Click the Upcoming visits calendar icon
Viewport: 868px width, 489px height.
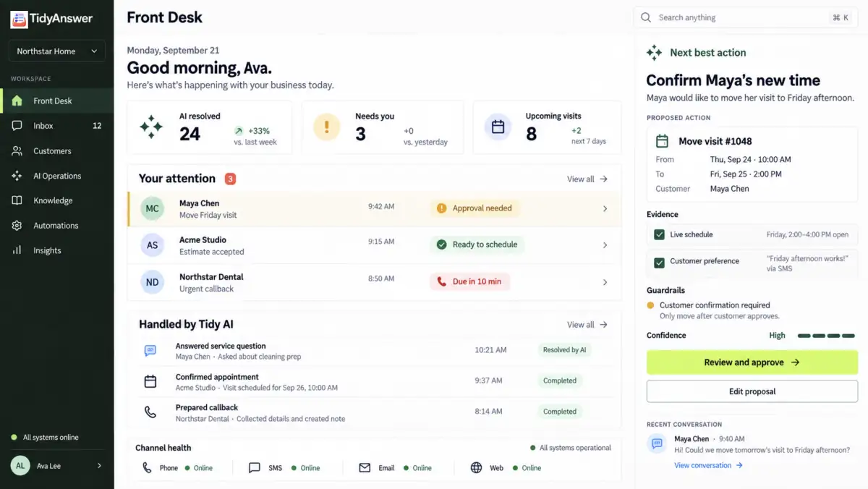[498, 127]
